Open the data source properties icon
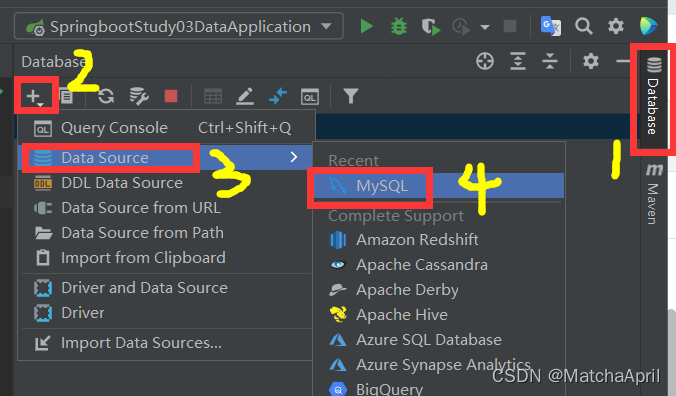 67,96
